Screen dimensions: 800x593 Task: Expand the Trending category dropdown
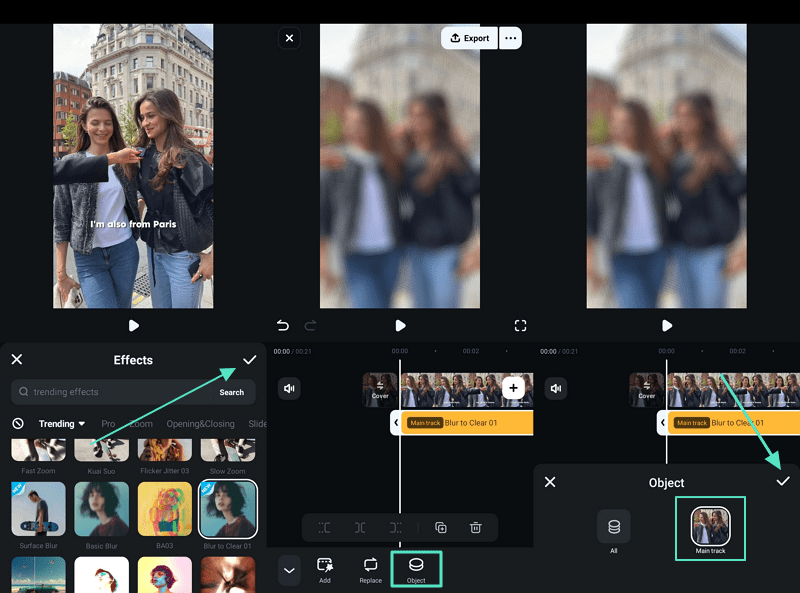click(62, 424)
